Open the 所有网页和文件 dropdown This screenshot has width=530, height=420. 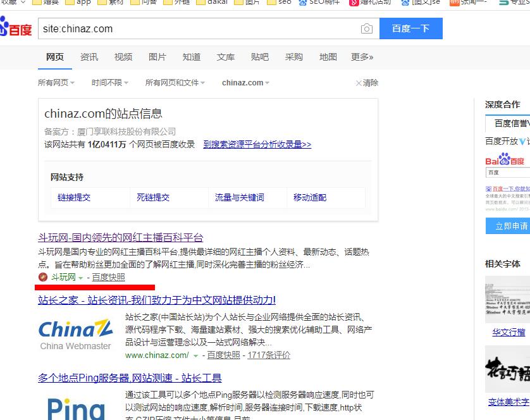[x=175, y=83]
